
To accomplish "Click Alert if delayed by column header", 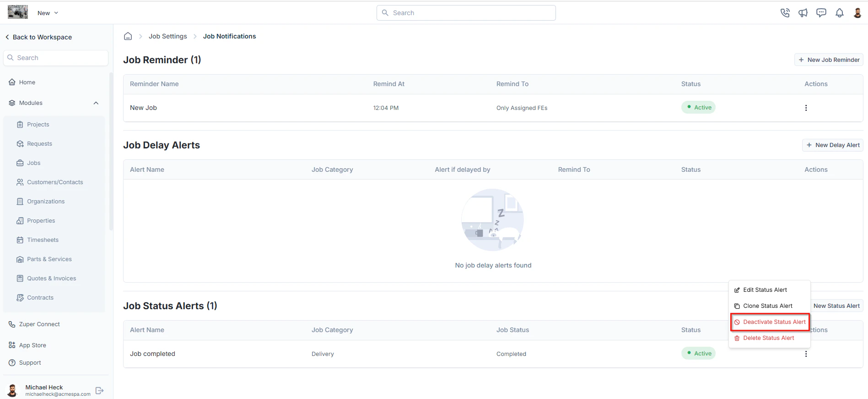I will (462, 169).
